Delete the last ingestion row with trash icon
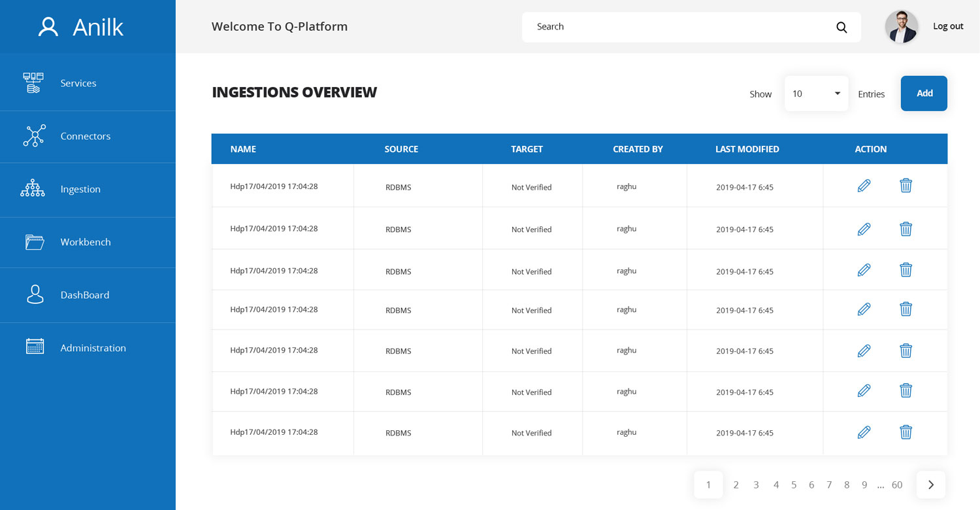This screenshot has width=980, height=510. coord(906,432)
